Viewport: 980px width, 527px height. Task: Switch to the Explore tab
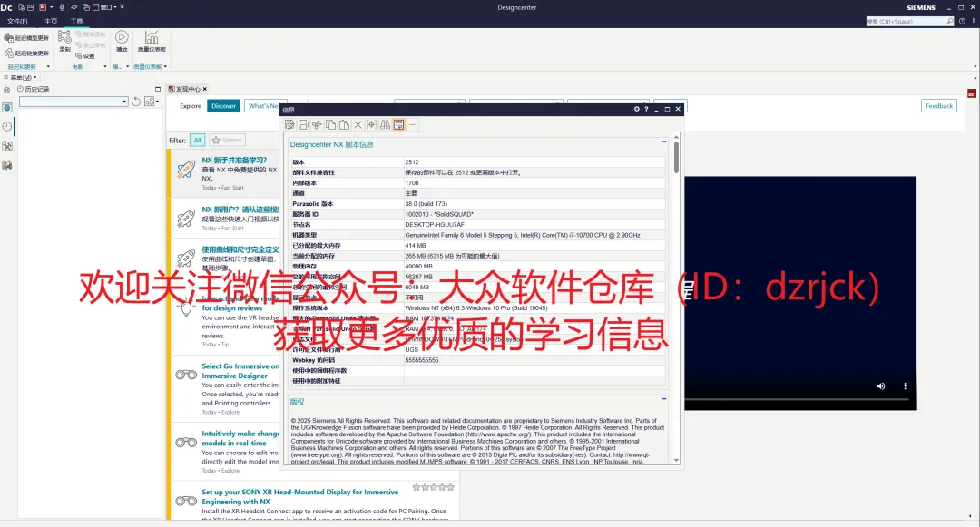[191, 106]
